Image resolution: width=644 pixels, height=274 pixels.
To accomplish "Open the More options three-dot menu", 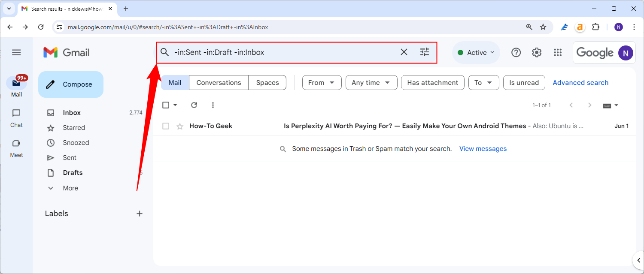I will click(213, 105).
